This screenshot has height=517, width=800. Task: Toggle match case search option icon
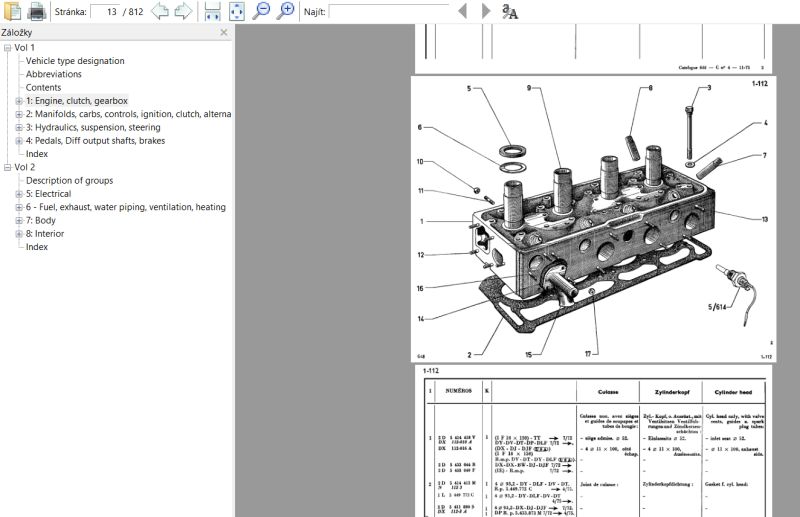(x=510, y=11)
